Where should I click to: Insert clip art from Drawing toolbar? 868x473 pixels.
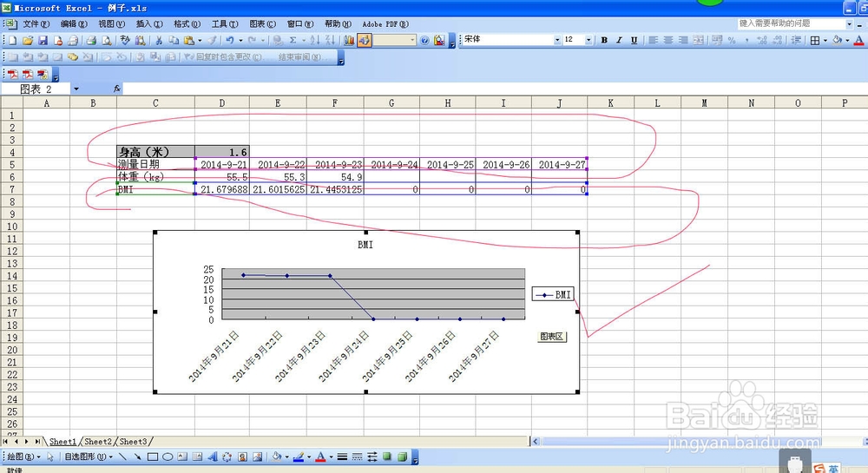[242, 457]
